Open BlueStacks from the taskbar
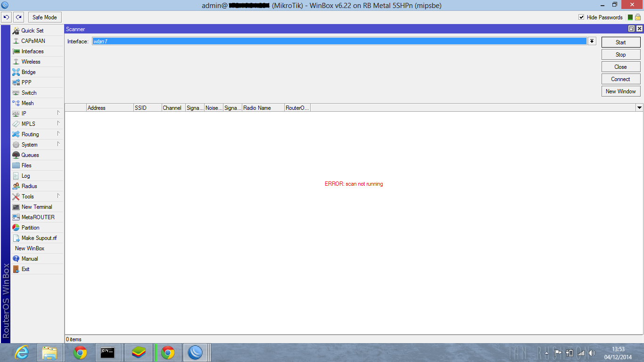This screenshot has height=362, width=644. [x=138, y=353]
